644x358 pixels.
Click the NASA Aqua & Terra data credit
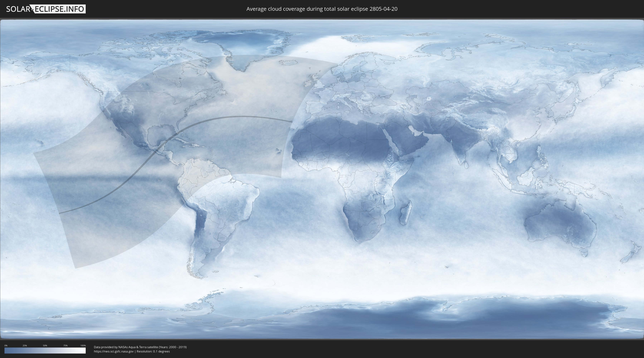(x=140, y=347)
